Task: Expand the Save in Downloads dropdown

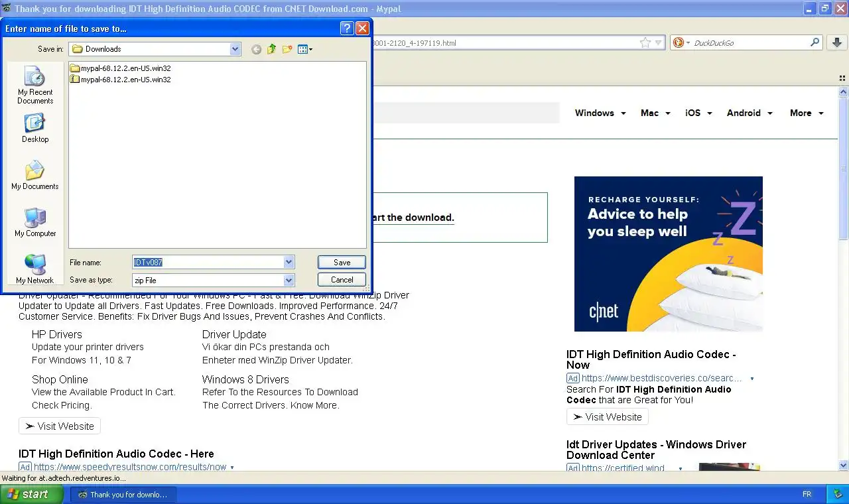Action: click(x=235, y=49)
